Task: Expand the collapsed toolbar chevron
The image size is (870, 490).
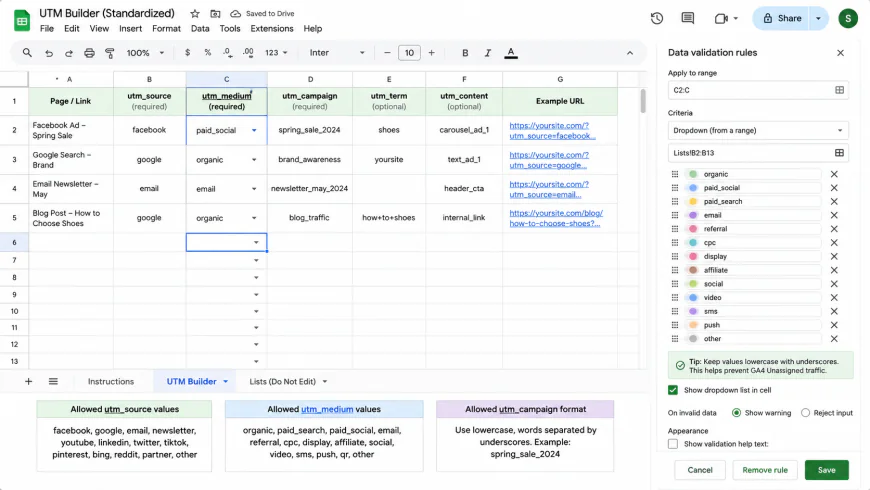Action: coord(630,53)
